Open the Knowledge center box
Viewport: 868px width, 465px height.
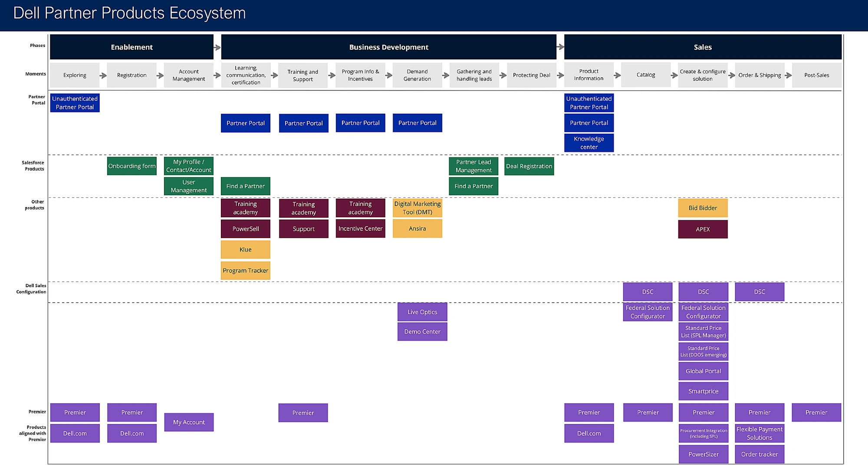[589, 143]
